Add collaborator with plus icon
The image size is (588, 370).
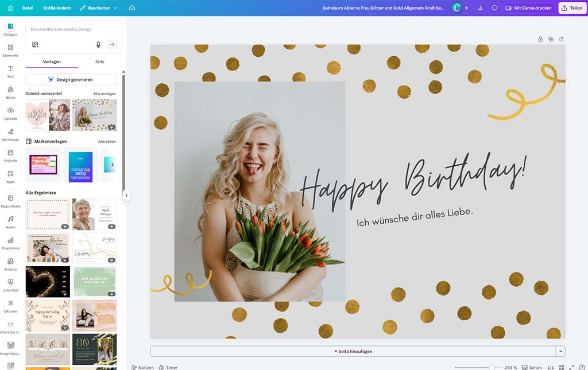(466, 8)
